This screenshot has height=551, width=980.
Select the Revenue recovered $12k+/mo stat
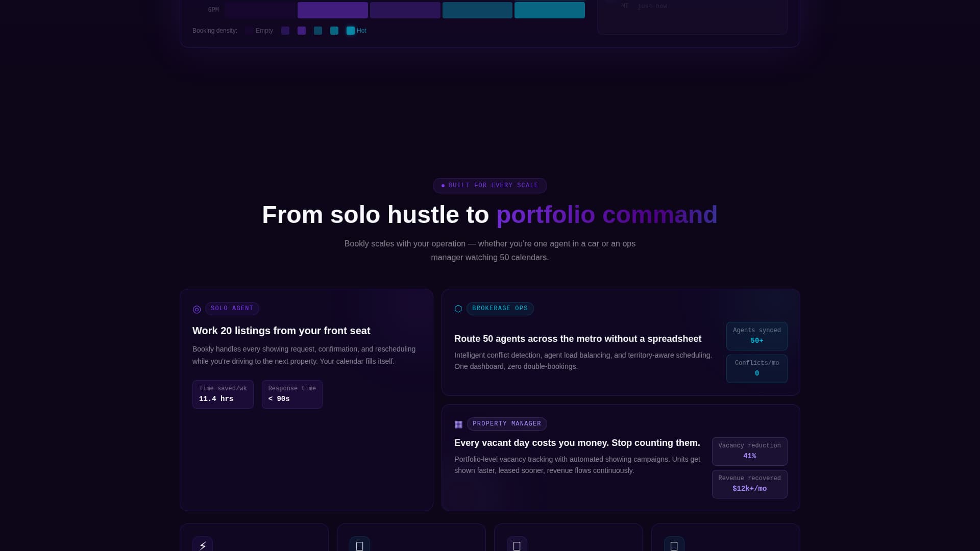click(x=750, y=484)
